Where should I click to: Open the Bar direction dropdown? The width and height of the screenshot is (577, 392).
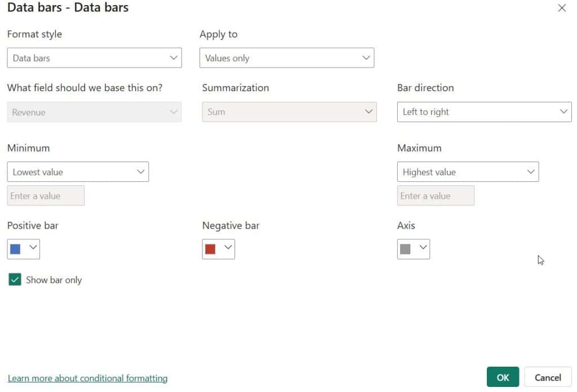[x=484, y=112]
